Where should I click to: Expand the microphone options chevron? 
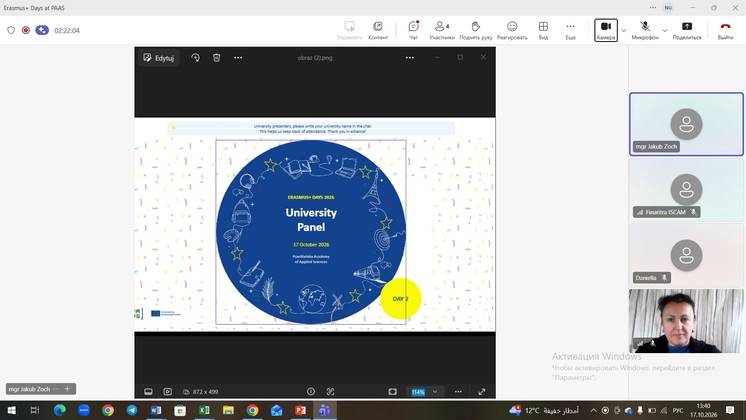pyautogui.click(x=665, y=30)
